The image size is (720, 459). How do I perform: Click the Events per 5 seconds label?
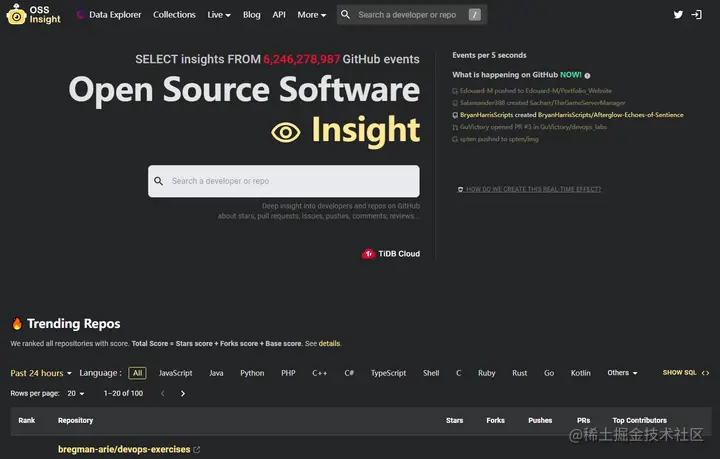pyautogui.click(x=489, y=55)
